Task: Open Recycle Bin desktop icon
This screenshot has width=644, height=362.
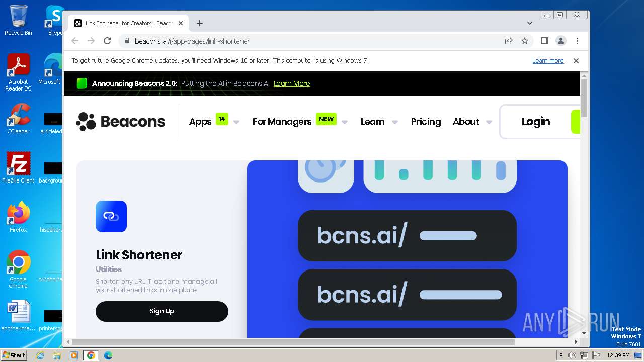Action: point(18,20)
